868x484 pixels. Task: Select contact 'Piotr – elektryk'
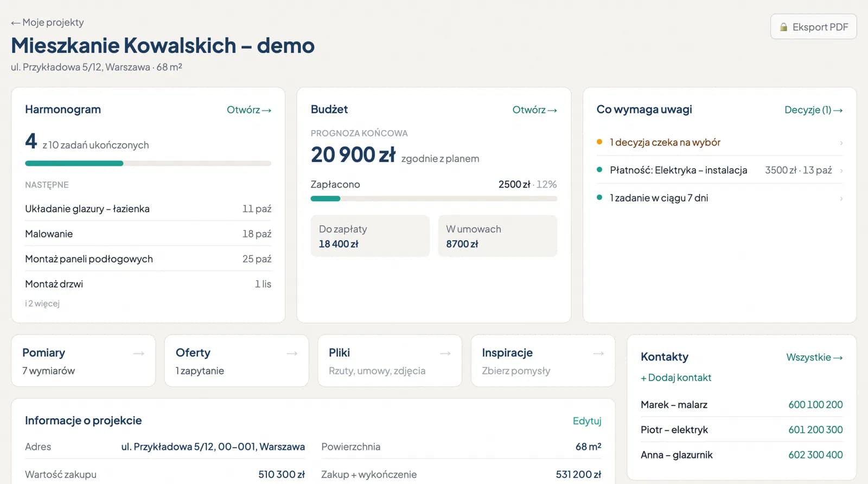point(674,430)
